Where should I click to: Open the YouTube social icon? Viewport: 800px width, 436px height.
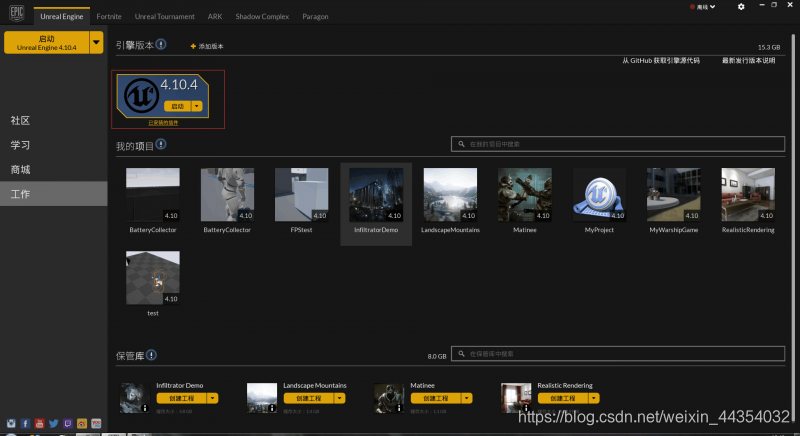click(39, 424)
